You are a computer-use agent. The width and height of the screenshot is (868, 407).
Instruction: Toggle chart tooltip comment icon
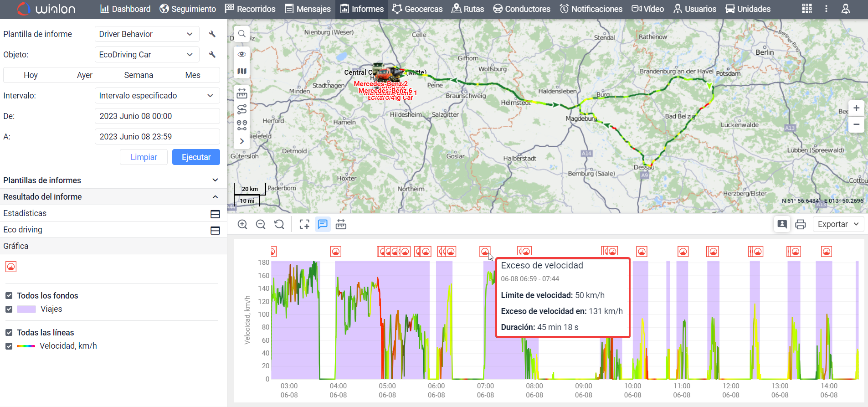323,224
